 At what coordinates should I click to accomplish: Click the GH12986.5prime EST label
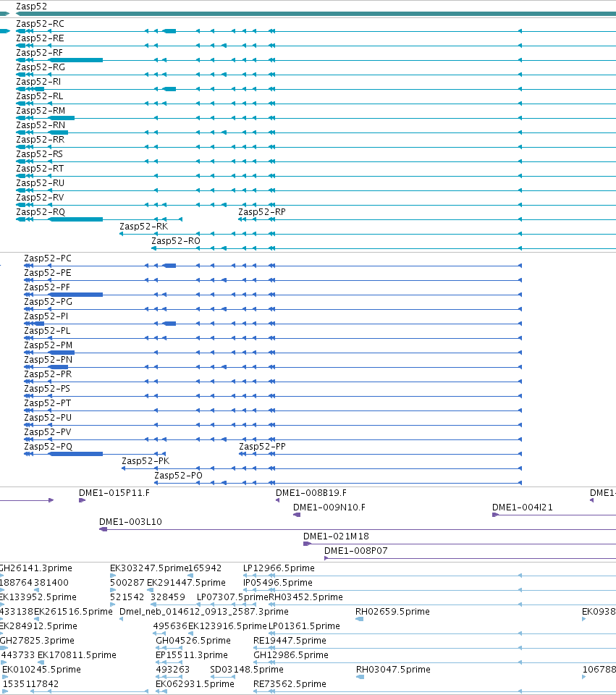pyautogui.click(x=291, y=655)
